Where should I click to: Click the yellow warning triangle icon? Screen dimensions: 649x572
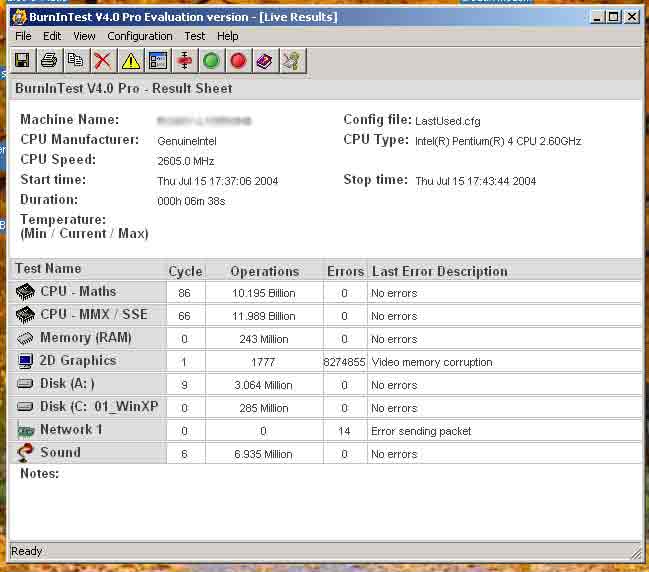130,61
